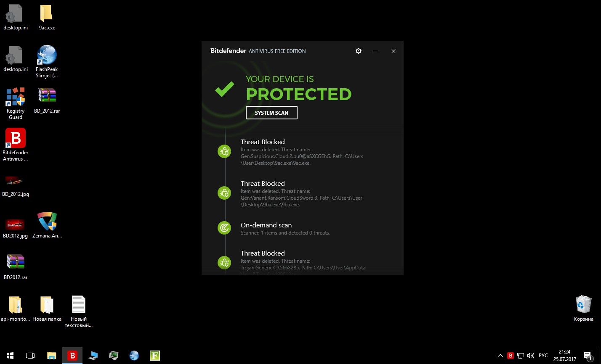Select the FlashPeak Slimjet desktop shortcut
The image size is (601, 364).
[x=47, y=62]
